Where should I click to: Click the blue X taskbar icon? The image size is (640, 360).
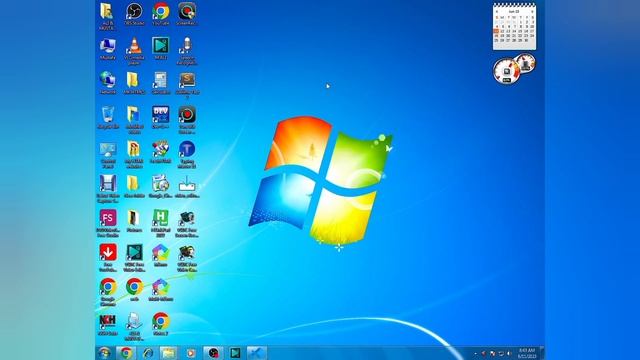(x=256, y=353)
